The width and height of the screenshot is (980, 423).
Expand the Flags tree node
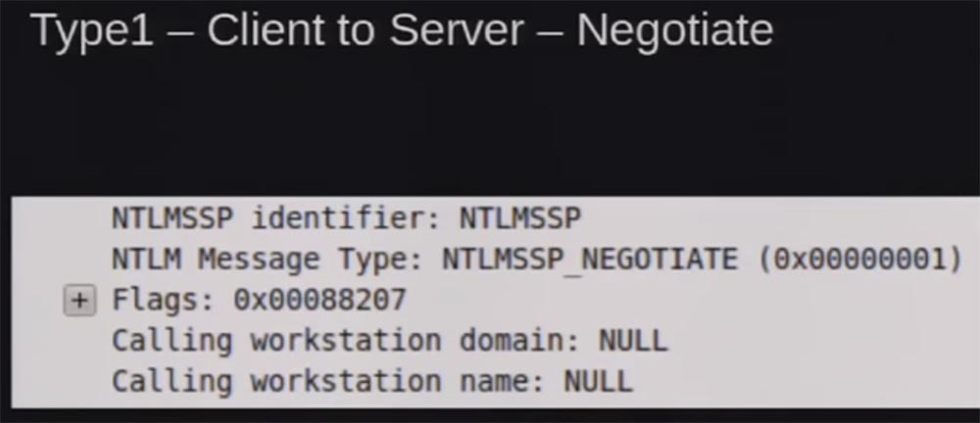point(79,302)
